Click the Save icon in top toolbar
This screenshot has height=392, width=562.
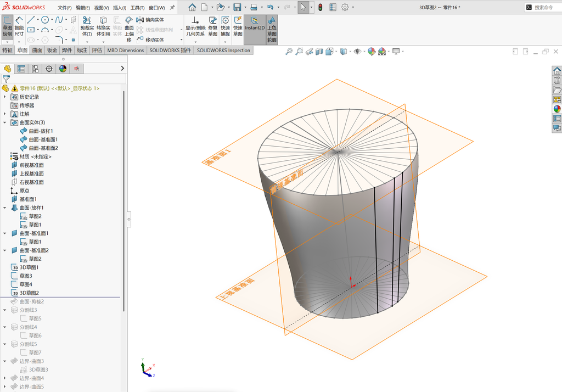coord(237,7)
